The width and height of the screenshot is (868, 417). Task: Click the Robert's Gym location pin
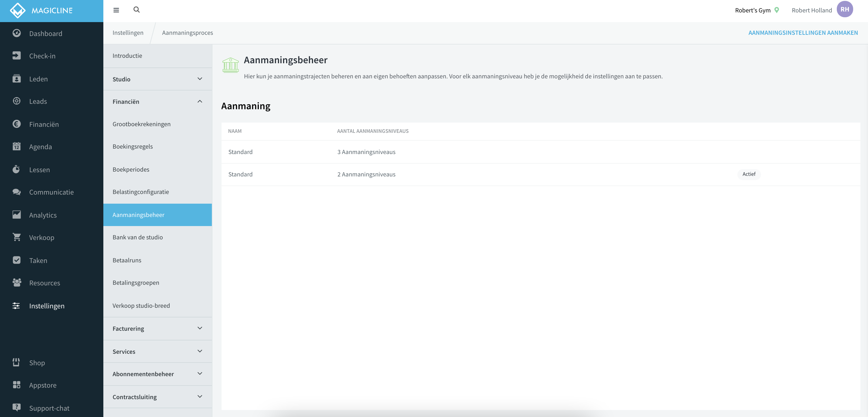776,10
